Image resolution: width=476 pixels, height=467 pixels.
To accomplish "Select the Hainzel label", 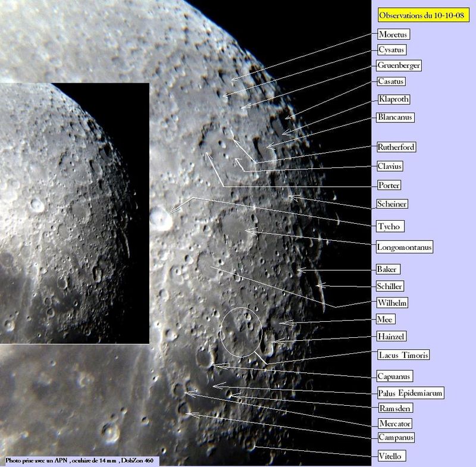I will click(392, 336).
